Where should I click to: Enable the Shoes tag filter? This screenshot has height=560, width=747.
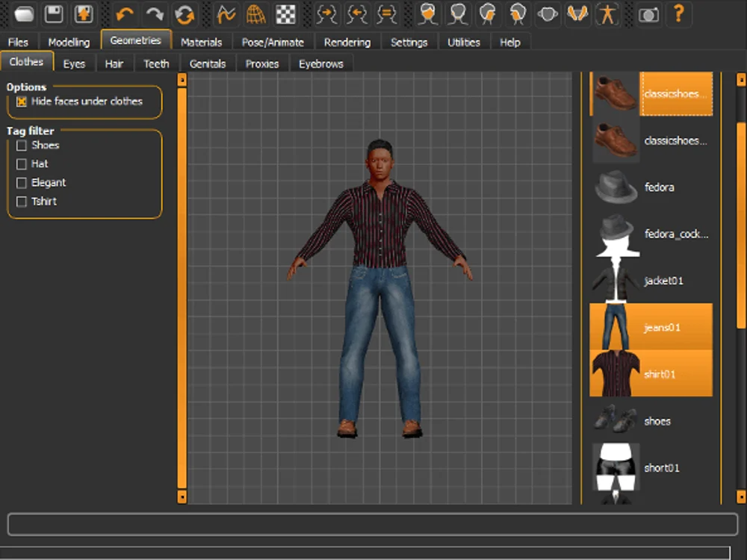(22, 146)
